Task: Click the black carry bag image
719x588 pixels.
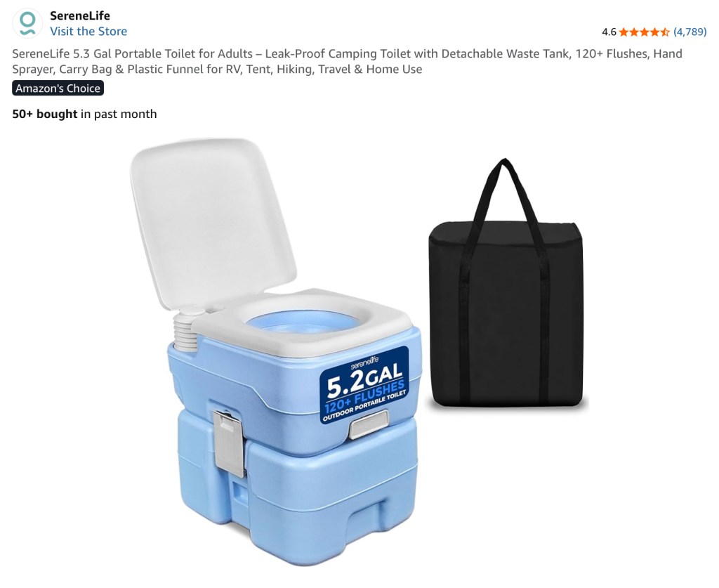Action: pos(507,285)
